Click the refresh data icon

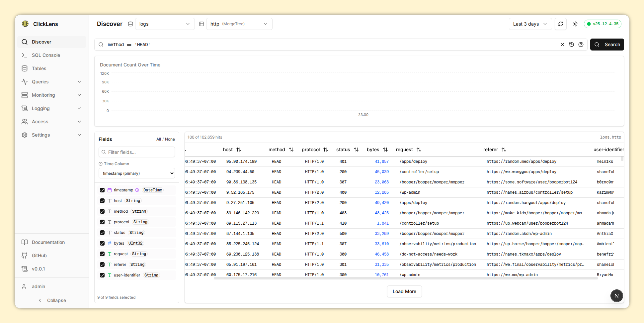pyautogui.click(x=561, y=24)
